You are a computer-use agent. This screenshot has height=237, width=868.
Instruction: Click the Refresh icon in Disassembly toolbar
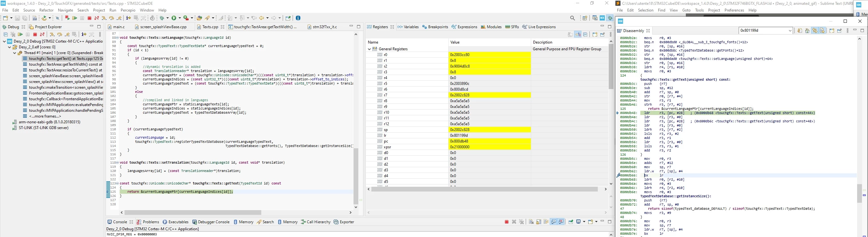tap(799, 31)
